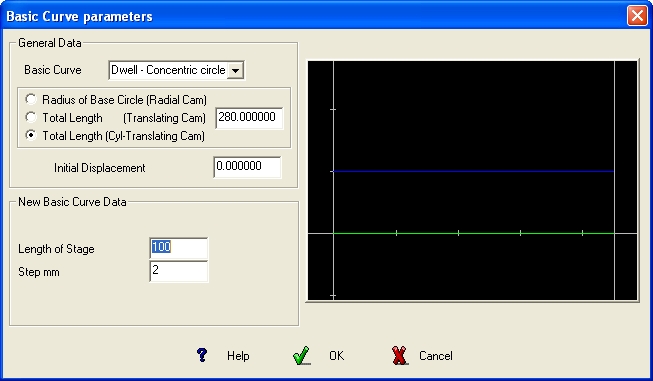Click the 'General Data' group title
Image resolution: width=653 pixels, height=381 pixels.
point(50,43)
